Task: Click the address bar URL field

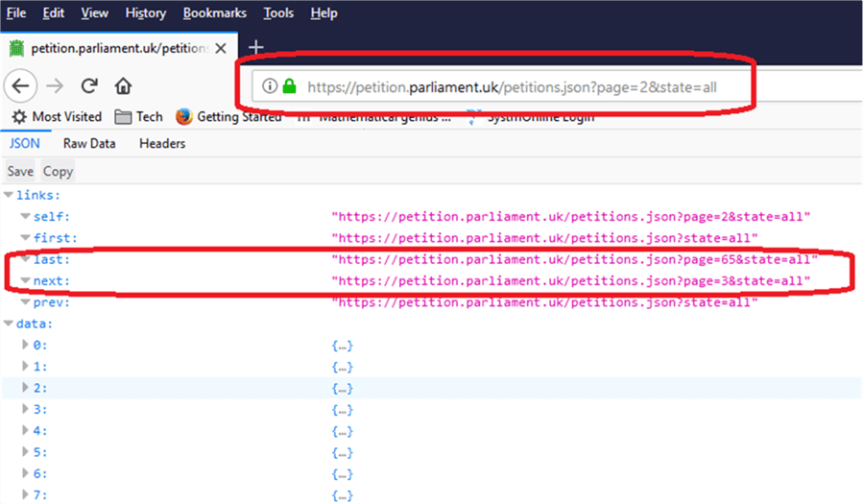Action: (x=512, y=87)
